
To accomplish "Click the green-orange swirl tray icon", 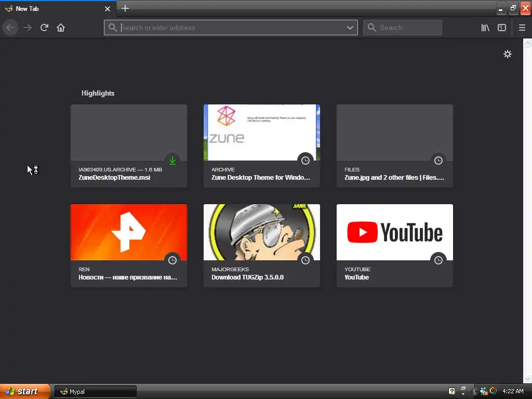I will coord(494,391).
